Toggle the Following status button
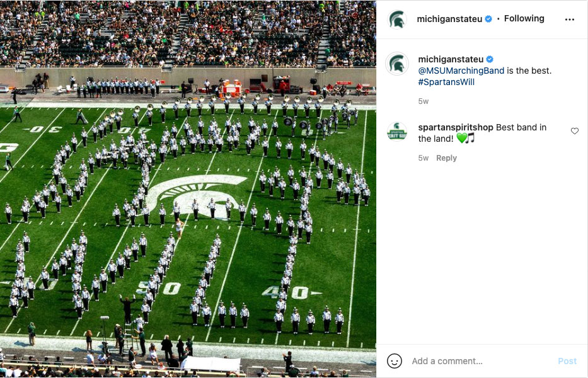Image resolution: width=588 pixels, height=378 pixels. (x=524, y=18)
